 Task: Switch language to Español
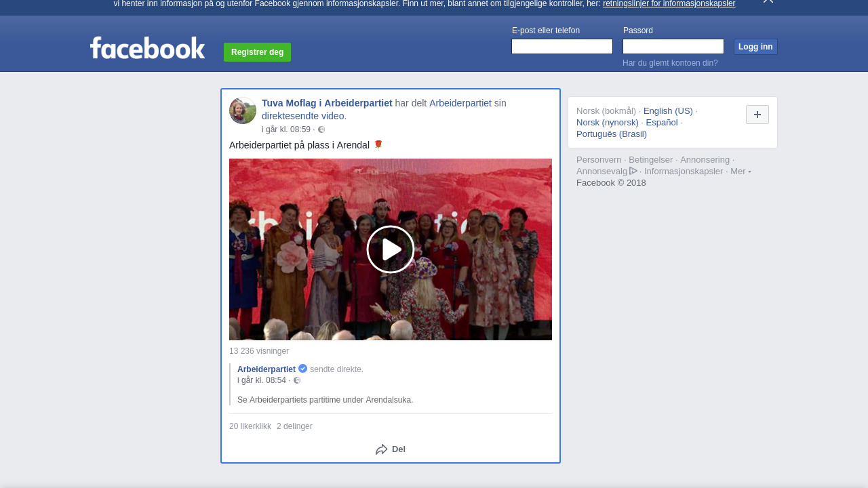[662, 123]
